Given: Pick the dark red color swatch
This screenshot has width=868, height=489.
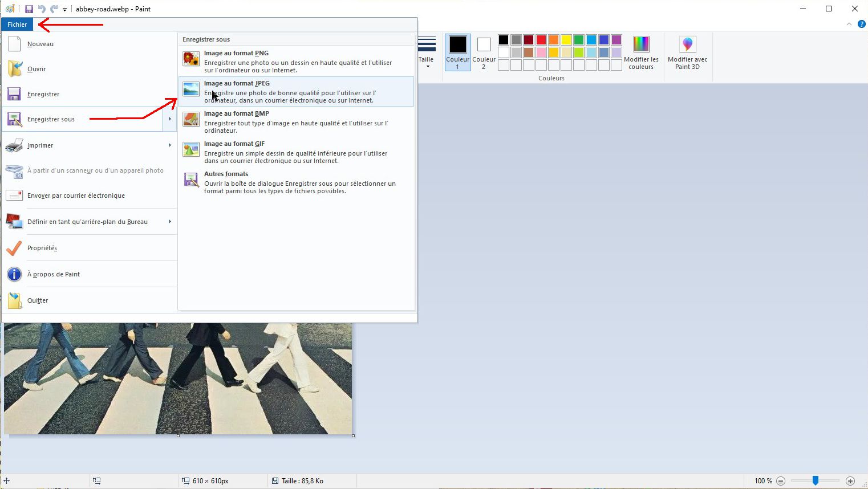Looking at the screenshot, I should click(x=529, y=40).
